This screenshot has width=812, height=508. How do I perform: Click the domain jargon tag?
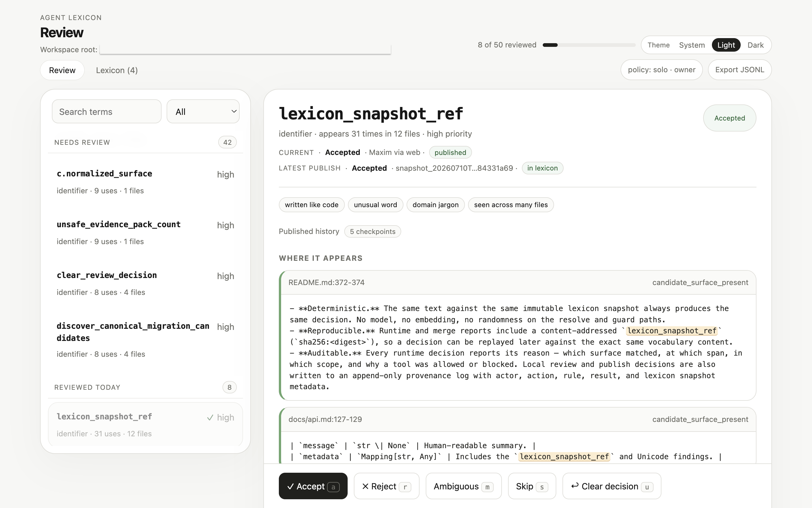point(435,205)
